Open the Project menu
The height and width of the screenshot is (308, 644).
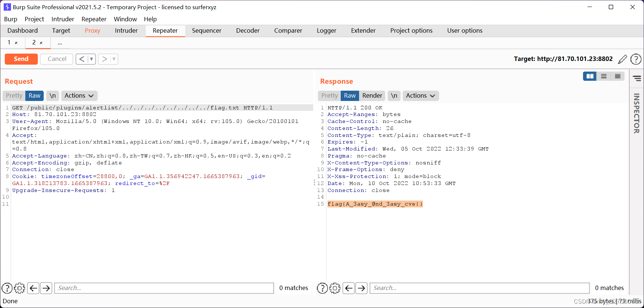[x=34, y=19]
